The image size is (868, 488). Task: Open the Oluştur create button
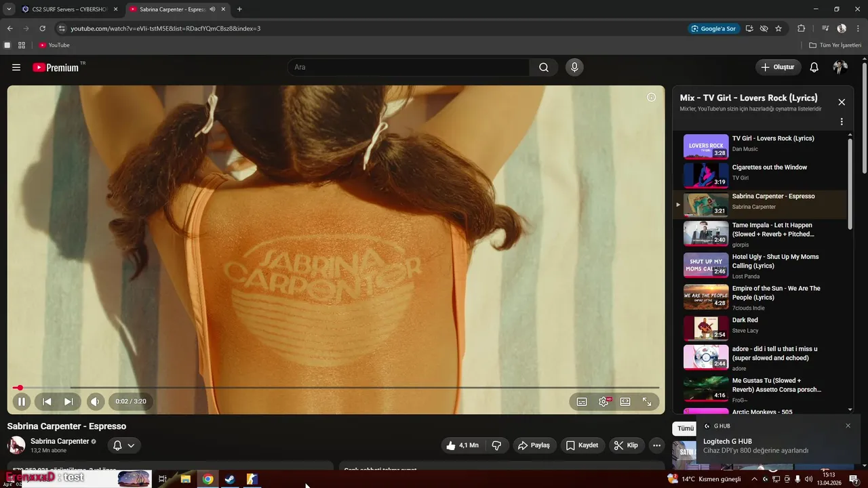coord(778,67)
